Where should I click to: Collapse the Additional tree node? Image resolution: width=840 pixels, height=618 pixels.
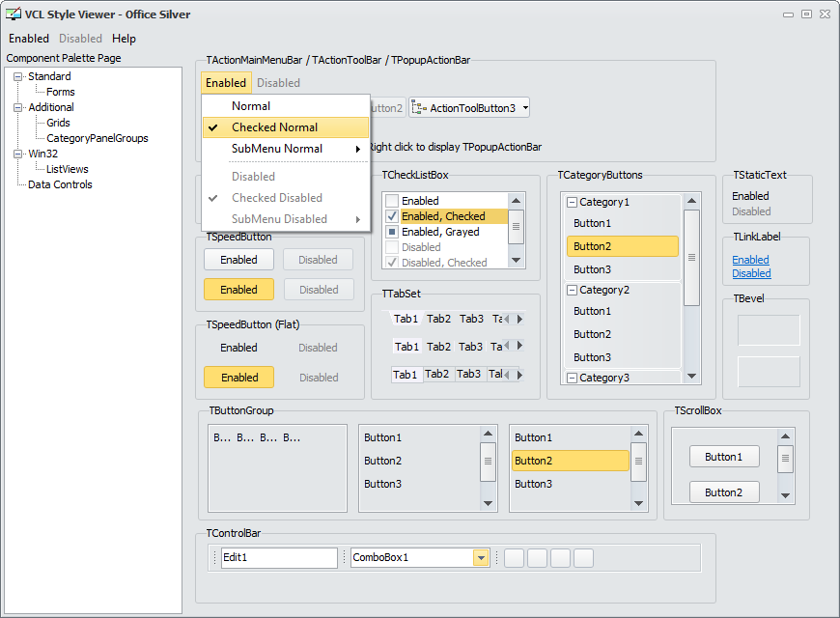(17, 108)
